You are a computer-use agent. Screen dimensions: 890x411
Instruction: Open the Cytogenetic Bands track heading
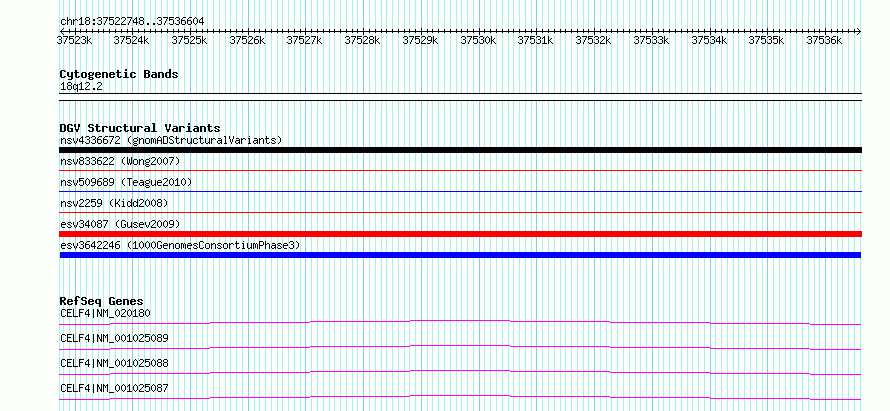(119, 74)
